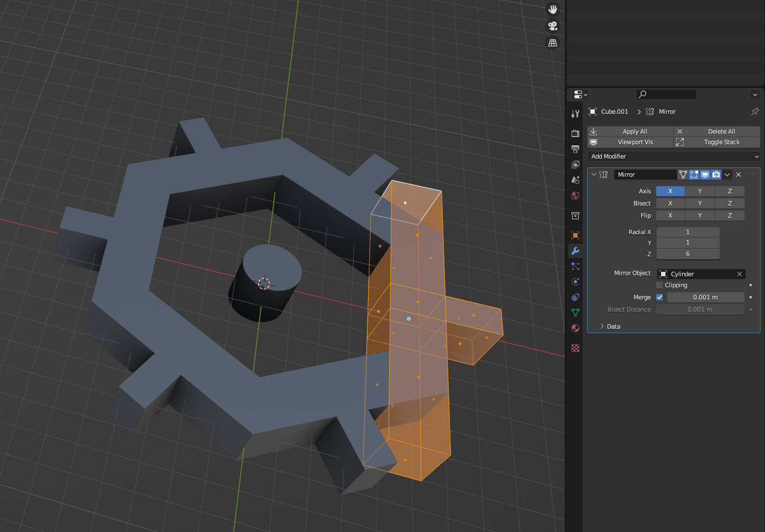
Task: Collapse the Mirror modifier panel
Action: click(594, 175)
